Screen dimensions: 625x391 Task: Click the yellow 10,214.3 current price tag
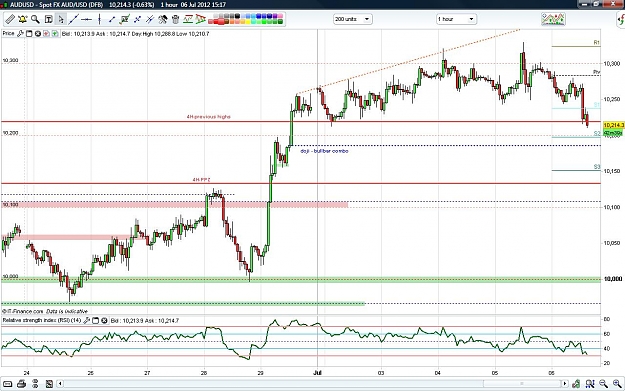tap(614, 125)
